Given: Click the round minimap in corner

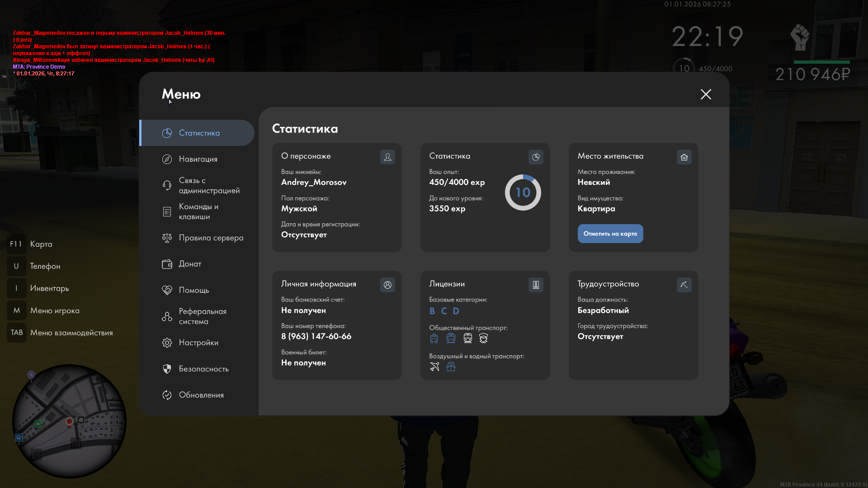Looking at the screenshot, I should pos(69,421).
